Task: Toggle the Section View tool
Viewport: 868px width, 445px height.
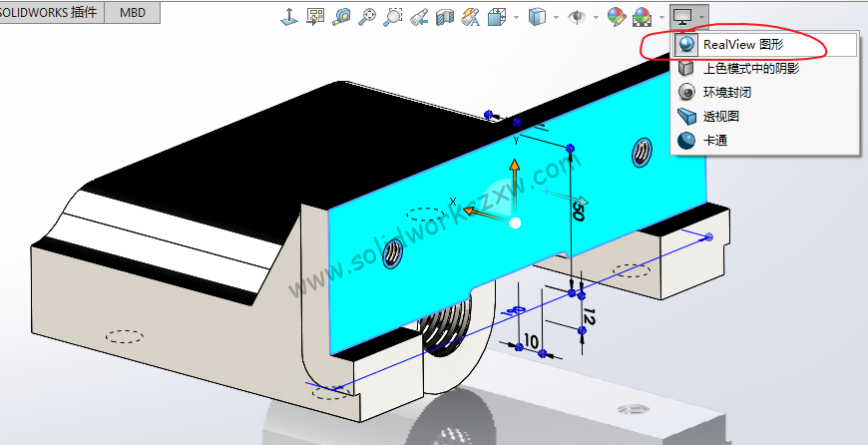Action: point(445,18)
